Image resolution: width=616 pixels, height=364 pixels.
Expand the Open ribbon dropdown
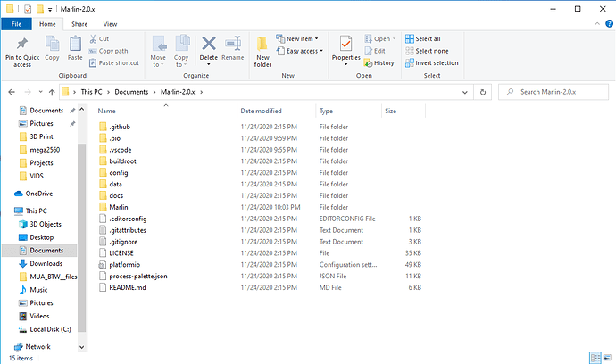(394, 39)
